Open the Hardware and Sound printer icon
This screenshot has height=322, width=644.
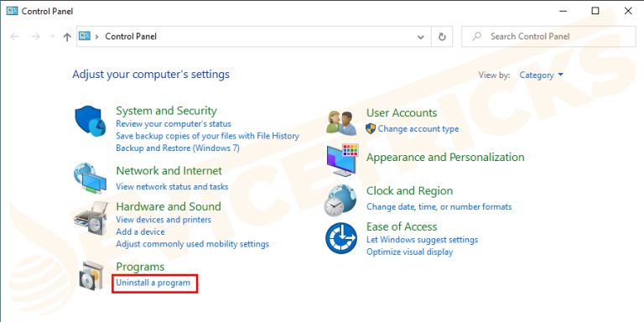91,218
